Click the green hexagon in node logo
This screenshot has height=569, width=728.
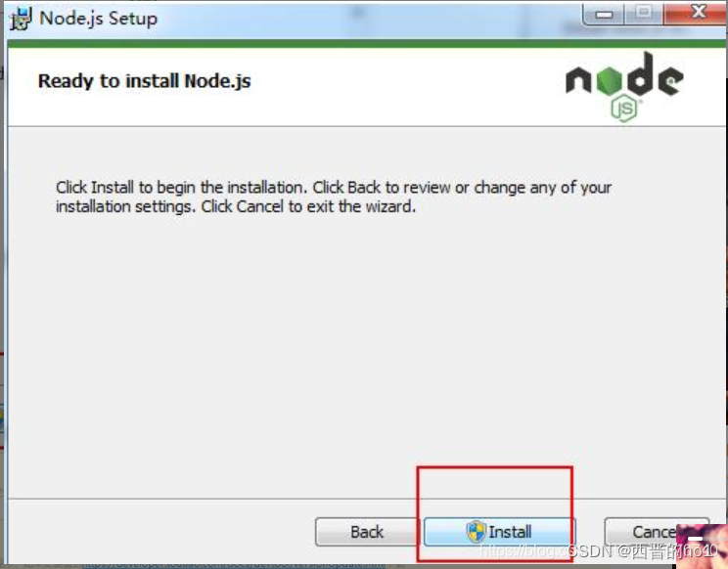pos(610,80)
